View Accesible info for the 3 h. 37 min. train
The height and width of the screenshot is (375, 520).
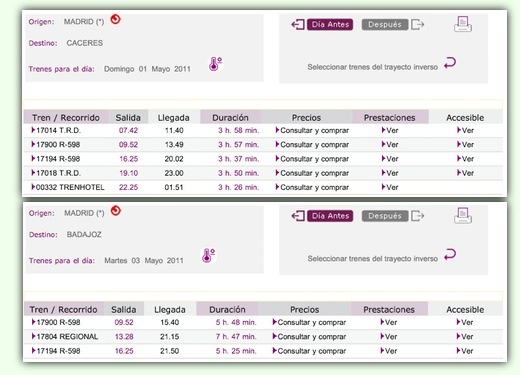tap(465, 159)
